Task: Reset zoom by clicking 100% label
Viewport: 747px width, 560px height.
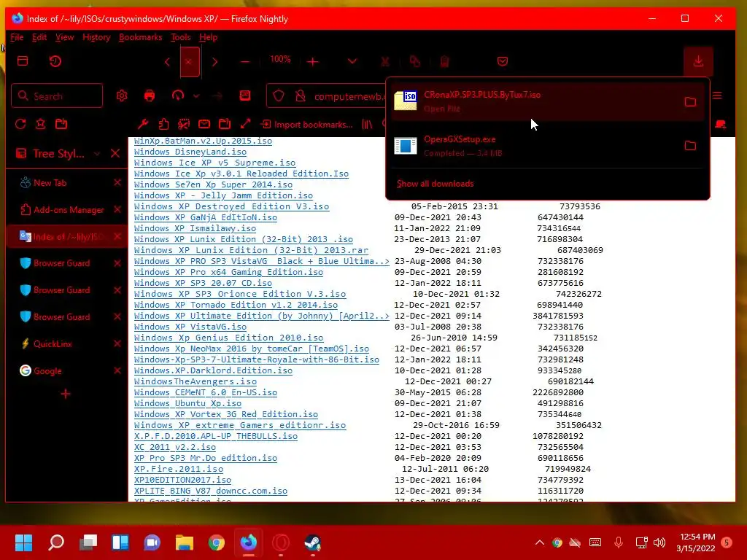Action: coord(279,59)
